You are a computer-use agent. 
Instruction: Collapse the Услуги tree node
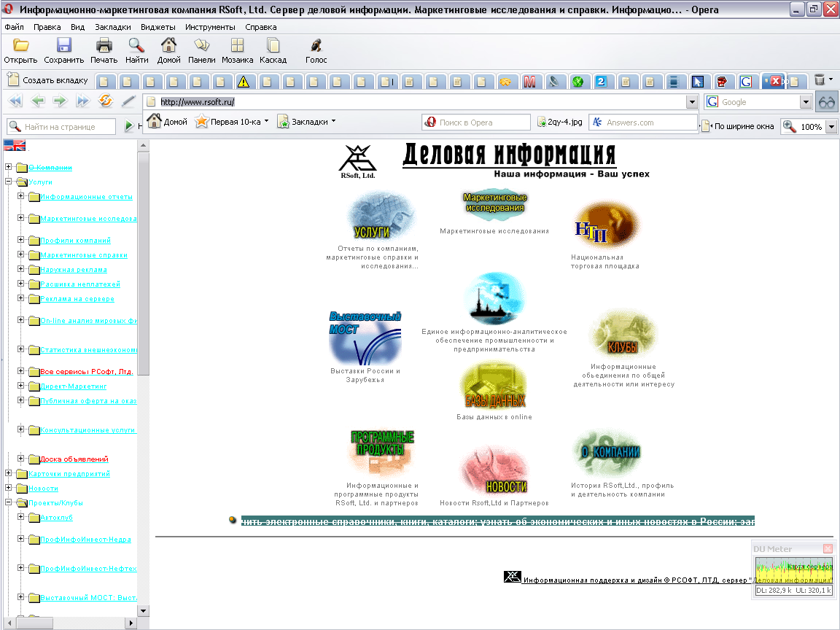9,182
